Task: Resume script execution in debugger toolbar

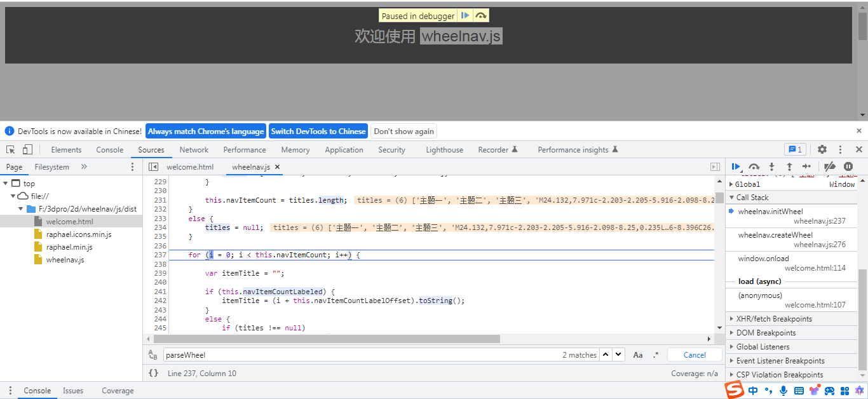Action: (x=736, y=166)
